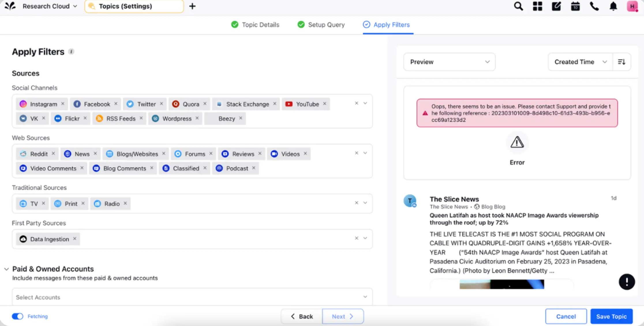The height and width of the screenshot is (326, 644).
Task: Remove the Beezy source chip
Action: 241,118
